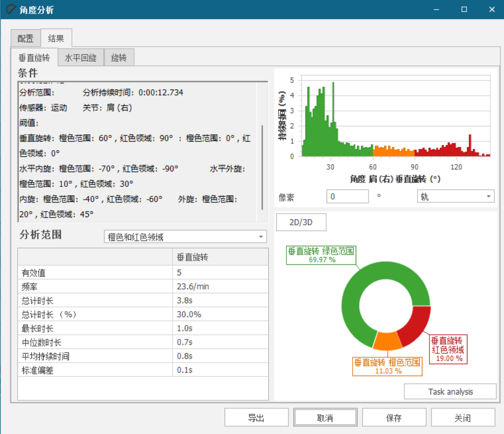
Task: Open the 旋转 sub-tab
Action: pyautogui.click(x=119, y=58)
